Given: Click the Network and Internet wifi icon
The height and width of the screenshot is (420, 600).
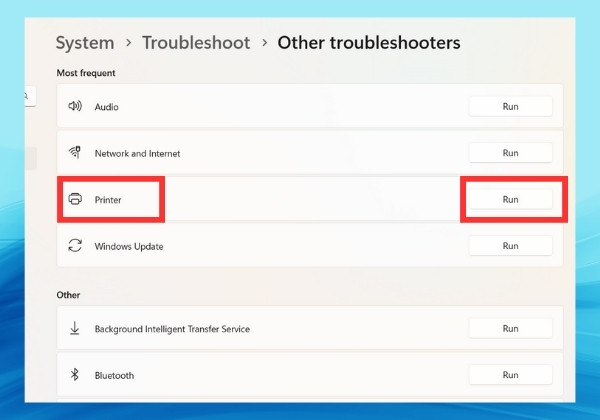Looking at the screenshot, I should 75,152.
